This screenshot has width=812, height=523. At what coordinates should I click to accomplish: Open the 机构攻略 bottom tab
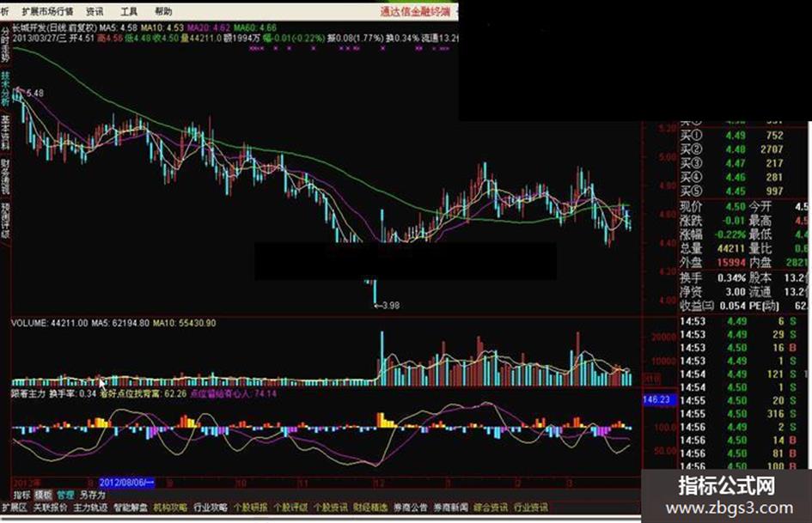click(x=170, y=508)
